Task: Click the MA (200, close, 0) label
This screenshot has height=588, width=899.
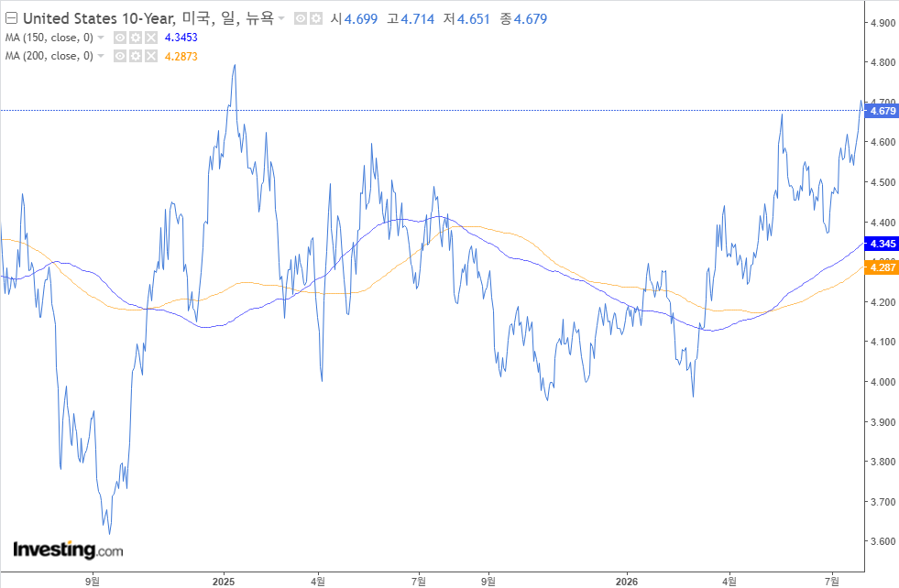Action: pos(49,56)
